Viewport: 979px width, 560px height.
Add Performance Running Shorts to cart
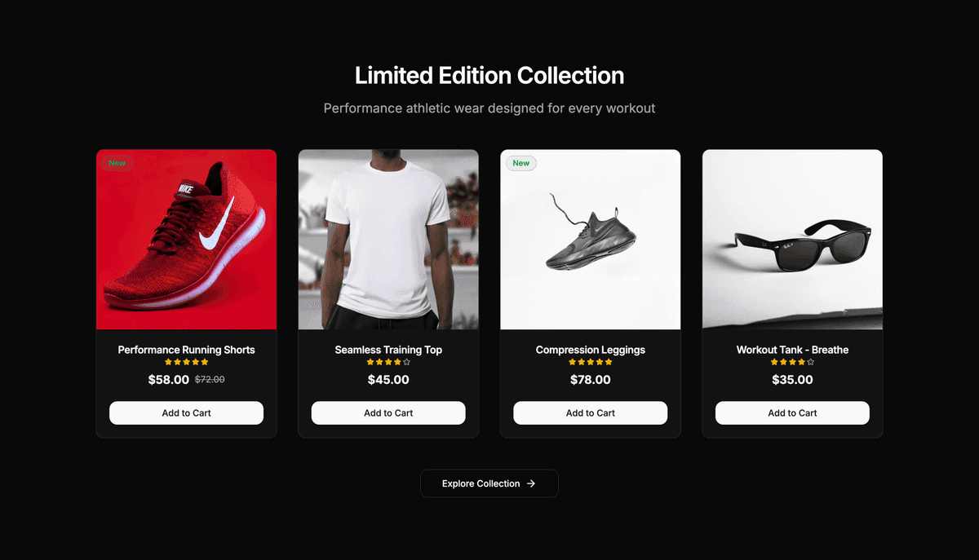[186, 412]
